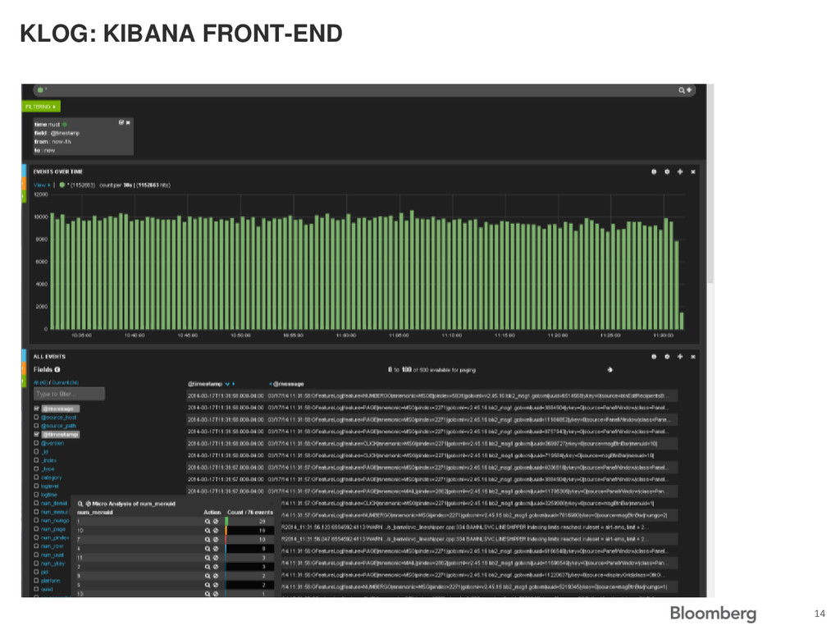Click the green legend dot in Events Over Time
This screenshot has height=630, width=840.
click(x=62, y=185)
